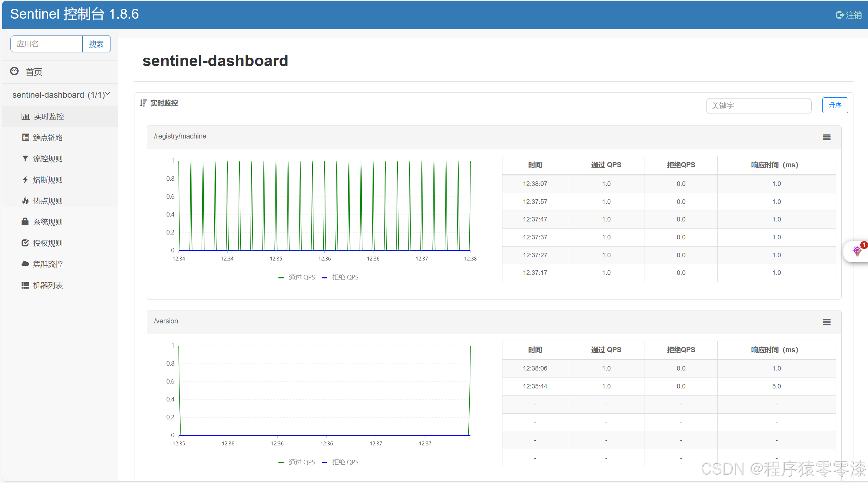
Task: Click the 12:37:47 time cell
Action: tap(535, 219)
